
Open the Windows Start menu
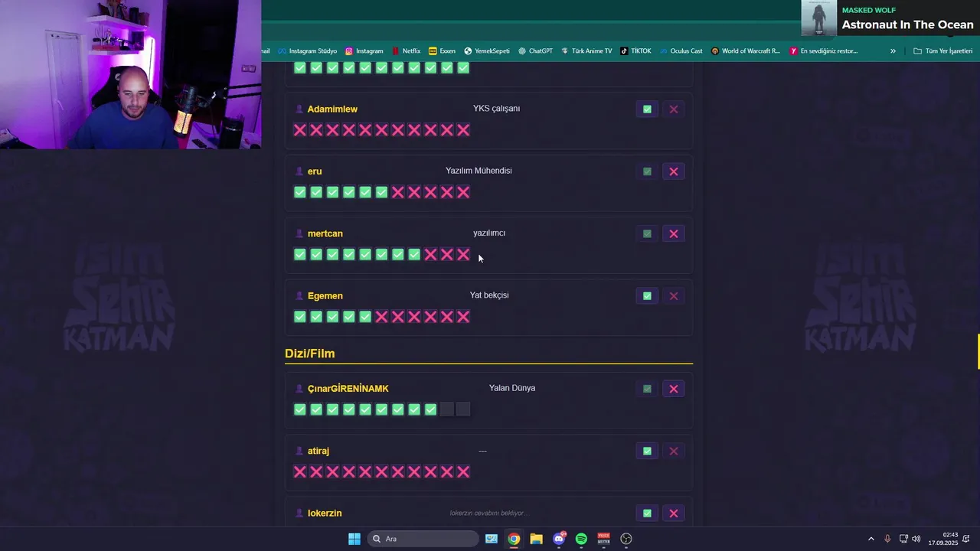[x=354, y=539]
